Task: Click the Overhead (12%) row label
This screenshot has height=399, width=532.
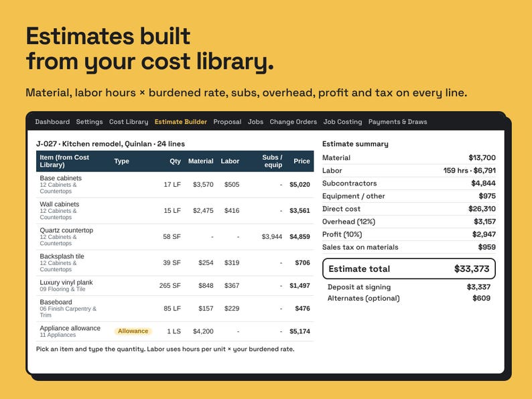Action: (x=348, y=222)
